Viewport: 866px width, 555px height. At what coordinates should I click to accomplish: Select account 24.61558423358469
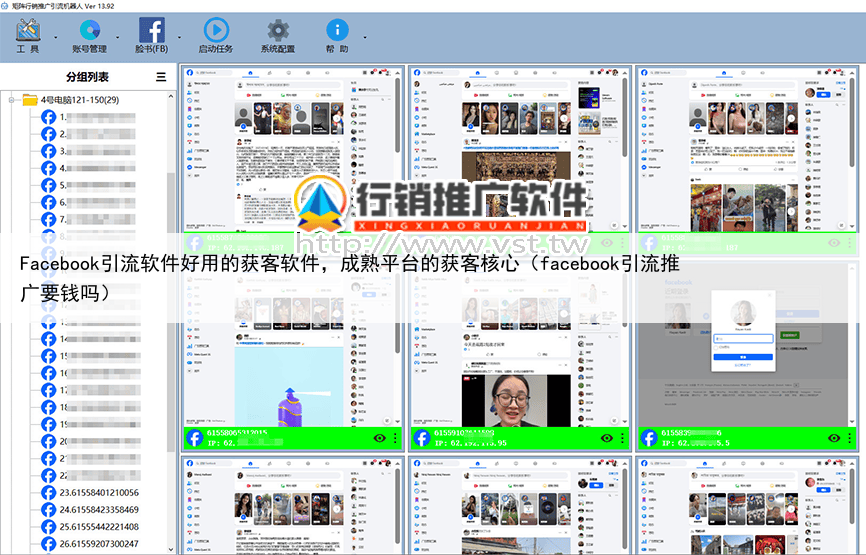coord(99,510)
